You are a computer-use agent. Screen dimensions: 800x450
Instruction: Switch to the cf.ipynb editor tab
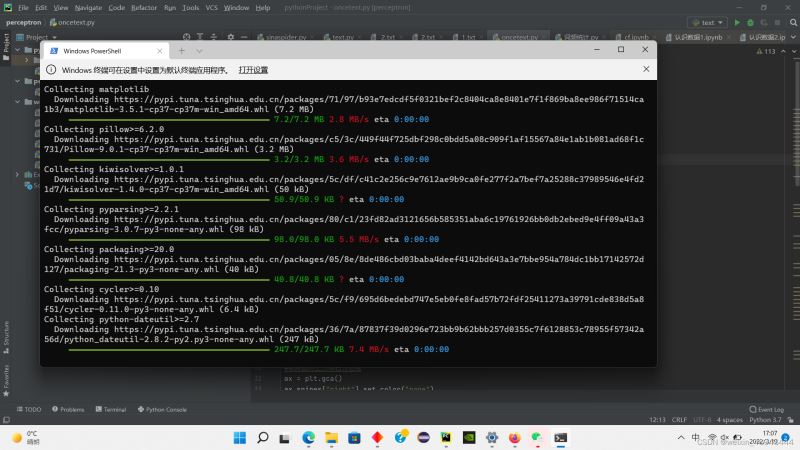(x=632, y=37)
